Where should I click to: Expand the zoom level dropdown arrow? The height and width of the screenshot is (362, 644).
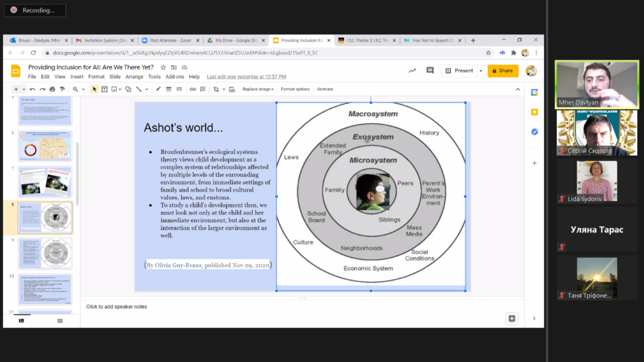click(84, 89)
